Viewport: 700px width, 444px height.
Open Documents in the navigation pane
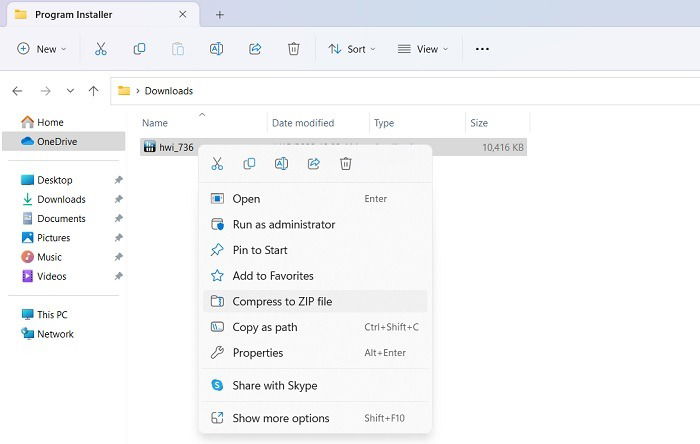point(62,218)
